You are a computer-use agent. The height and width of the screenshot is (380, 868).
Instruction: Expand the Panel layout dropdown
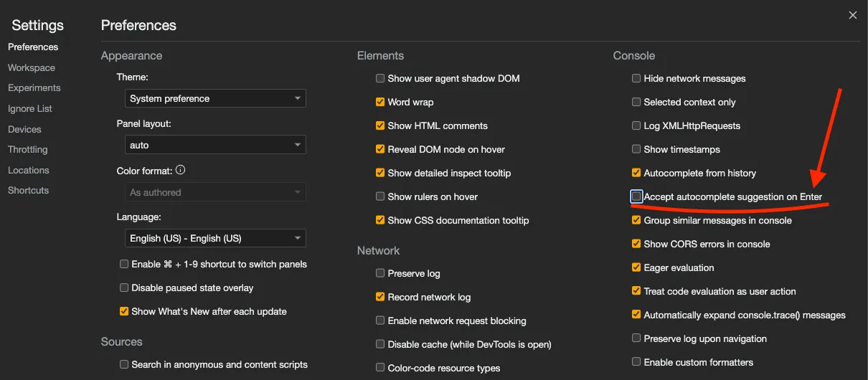[215, 145]
